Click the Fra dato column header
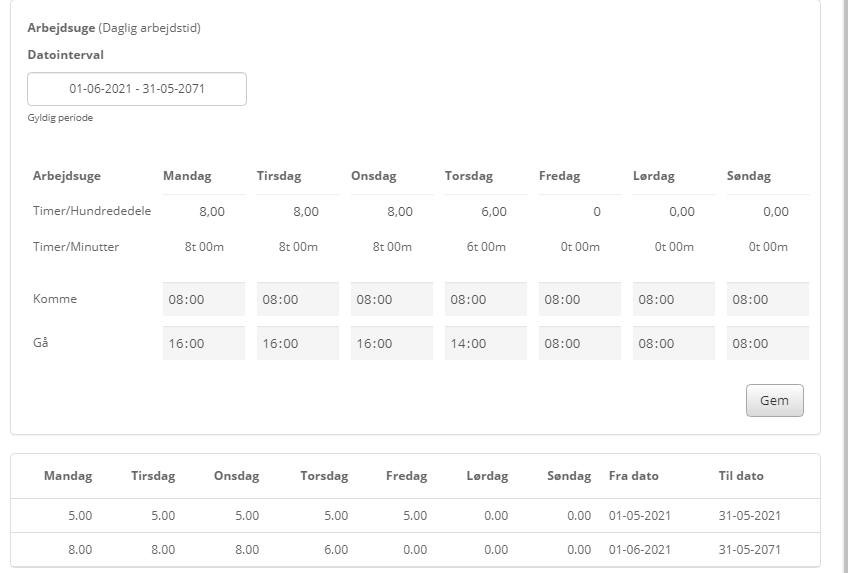848x573 pixels. click(633, 476)
